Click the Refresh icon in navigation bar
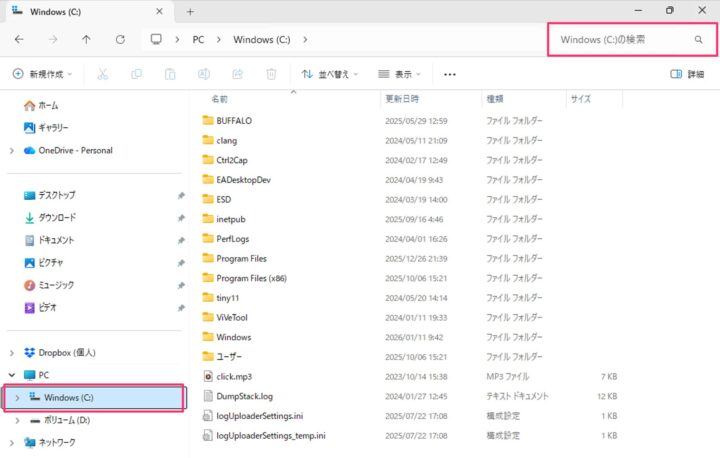The height and width of the screenshot is (458, 720). (120, 40)
